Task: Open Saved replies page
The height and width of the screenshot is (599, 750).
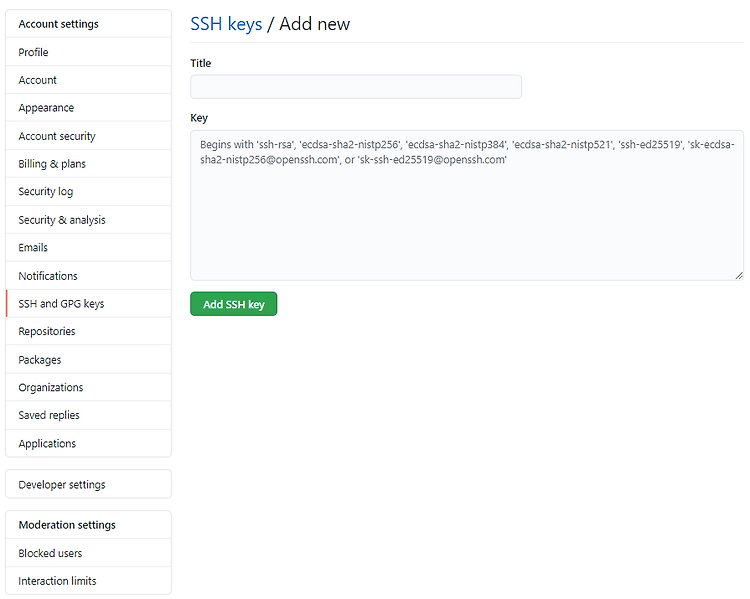Action: point(88,415)
